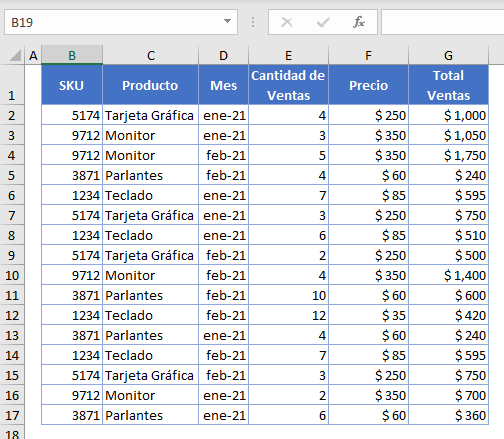Click SKU cell 1234 in row 8
504x439 pixels.
click(x=72, y=235)
